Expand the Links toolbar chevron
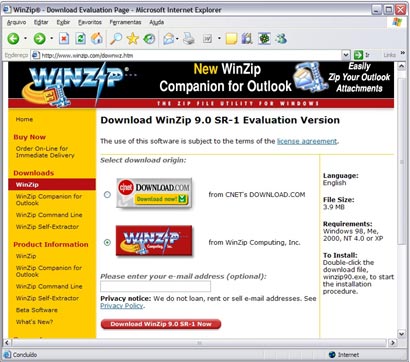This screenshot has height=362, width=410. pos(403,53)
